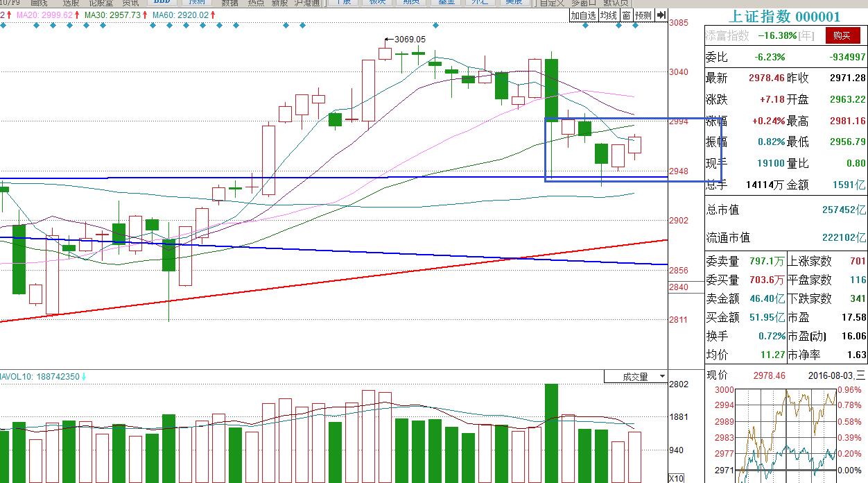Click the boxed 2840 price axis label
868x483 pixels.
coord(679,287)
